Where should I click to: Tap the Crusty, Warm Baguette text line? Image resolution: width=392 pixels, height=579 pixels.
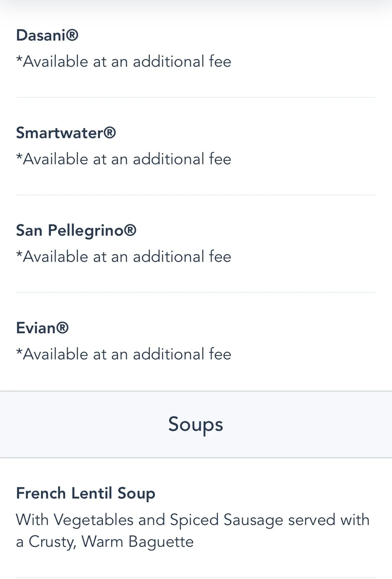coord(105,542)
